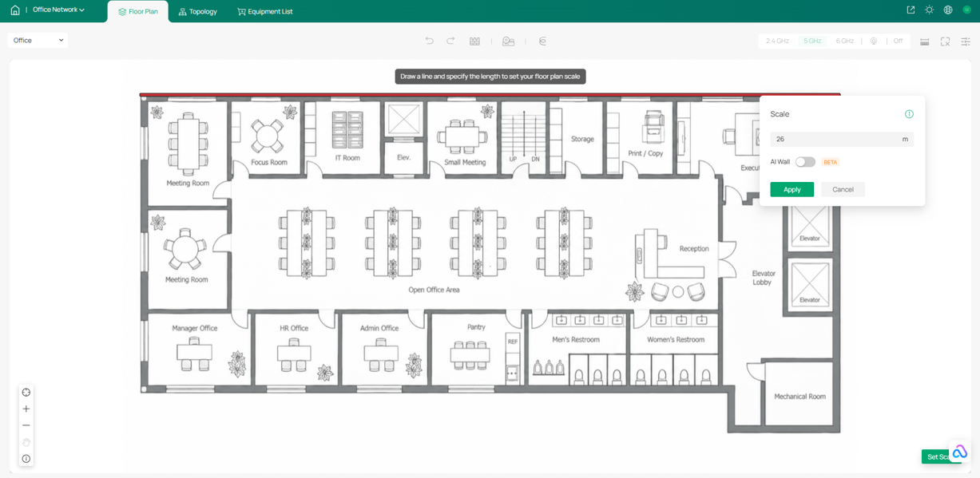Select the wall drawing tool icon
This screenshot has height=478, width=980.
coord(474,41)
